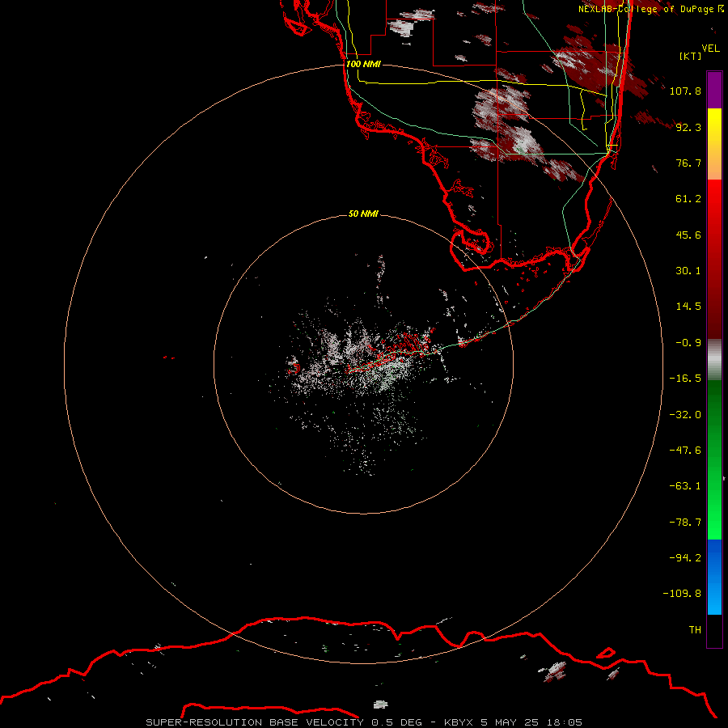The width and height of the screenshot is (728, 728).
Task: Click the -32.0 velocity scale value
Action: 685,415
